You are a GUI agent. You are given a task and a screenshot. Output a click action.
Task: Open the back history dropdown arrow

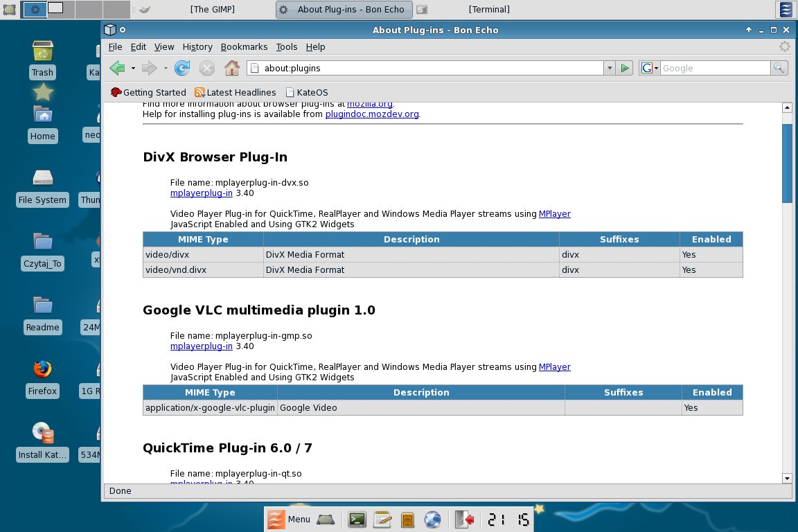[x=133, y=68]
